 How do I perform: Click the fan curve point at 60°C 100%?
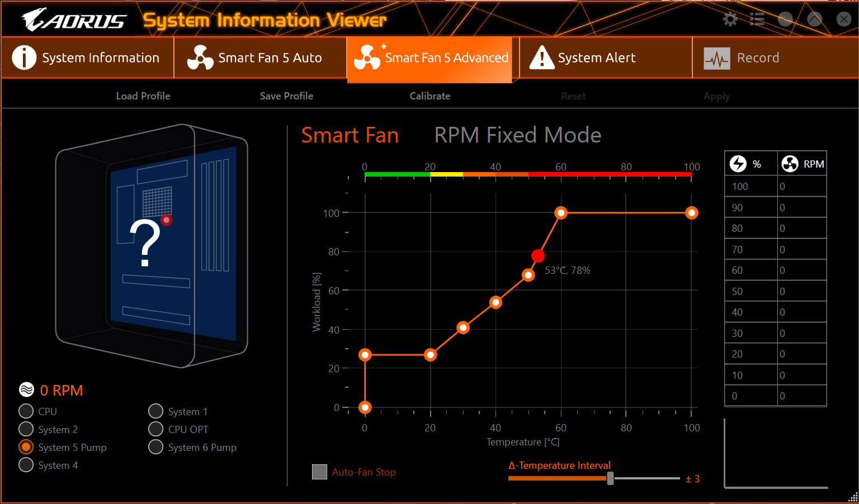click(x=561, y=213)
